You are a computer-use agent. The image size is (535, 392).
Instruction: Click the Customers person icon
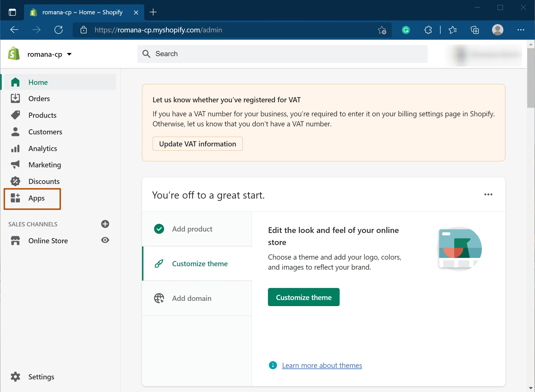coord(15,132)
